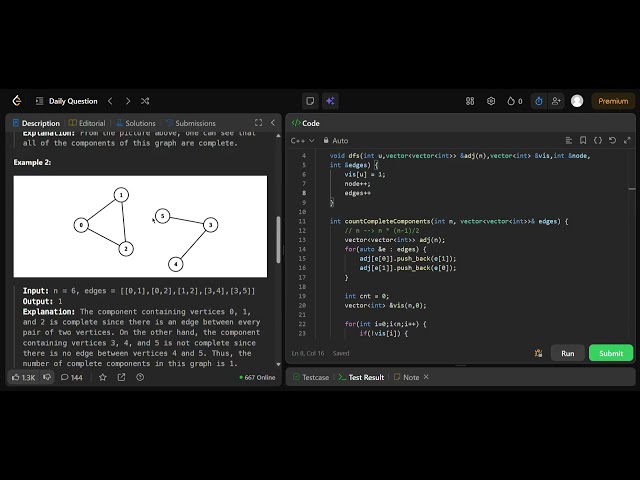Click the 667 Online indicator

point(257,378)
